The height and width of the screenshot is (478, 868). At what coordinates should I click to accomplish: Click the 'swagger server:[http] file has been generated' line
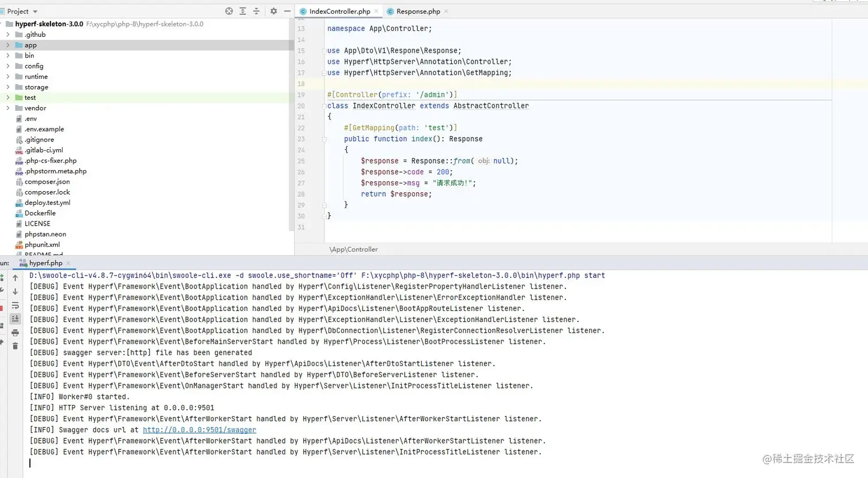(x=141, y=353)
